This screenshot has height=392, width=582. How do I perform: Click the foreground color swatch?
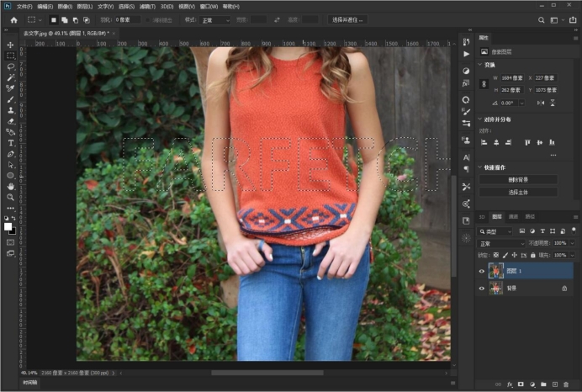click(8, 227)
